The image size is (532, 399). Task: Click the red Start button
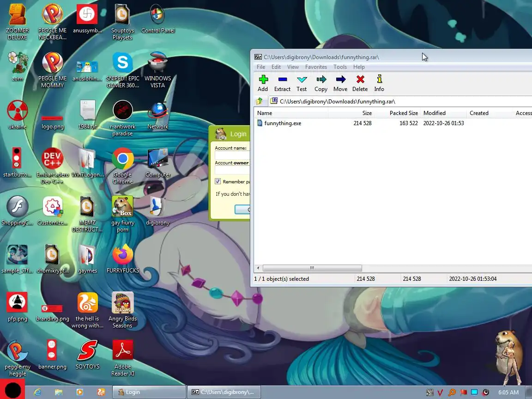(x=12, y=389)
